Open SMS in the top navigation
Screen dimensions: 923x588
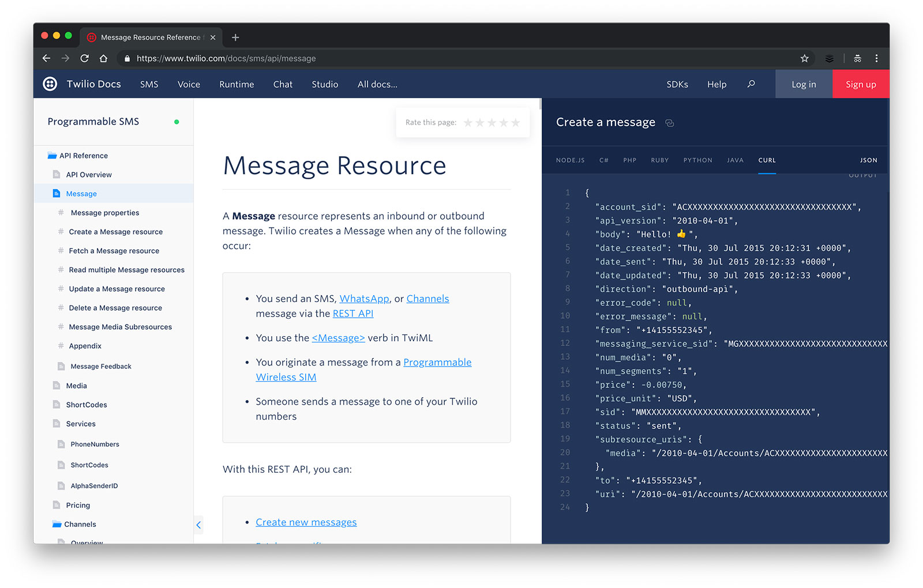149,84
